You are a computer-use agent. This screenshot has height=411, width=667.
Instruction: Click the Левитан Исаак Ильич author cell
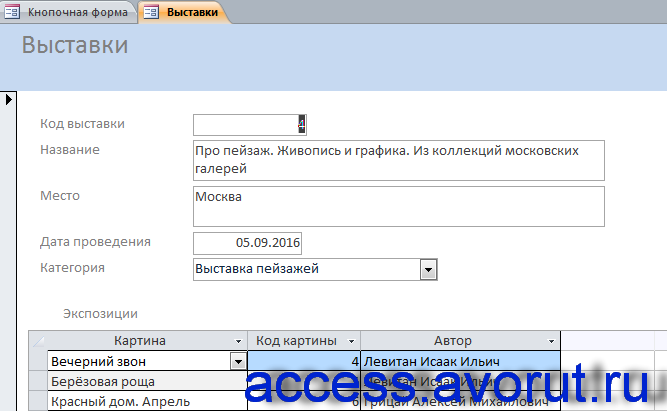(460, 361)
